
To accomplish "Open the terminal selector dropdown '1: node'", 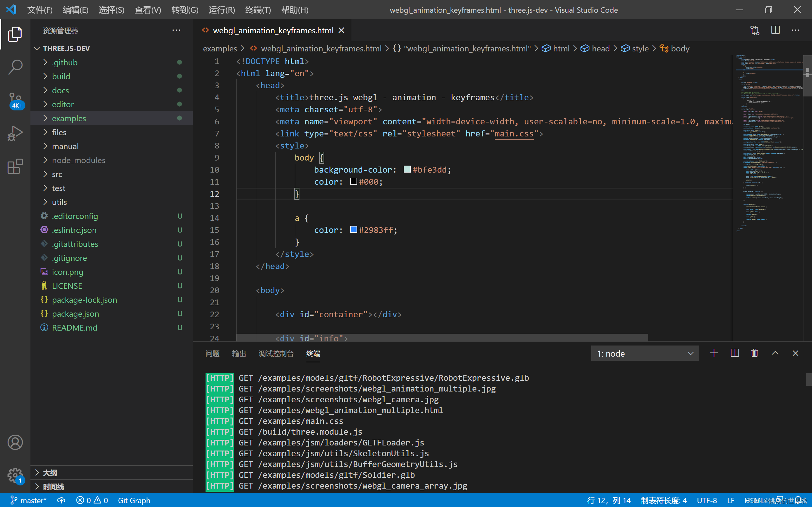I will point(645,353).
